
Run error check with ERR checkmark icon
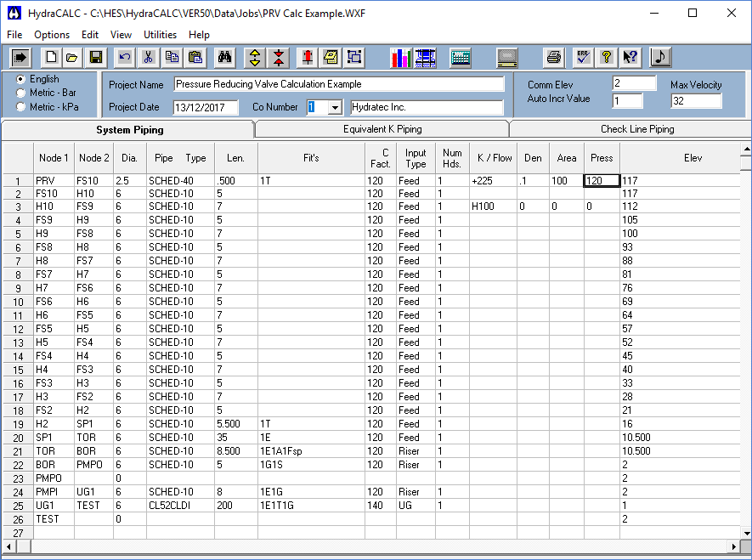[x=583, y=58]
